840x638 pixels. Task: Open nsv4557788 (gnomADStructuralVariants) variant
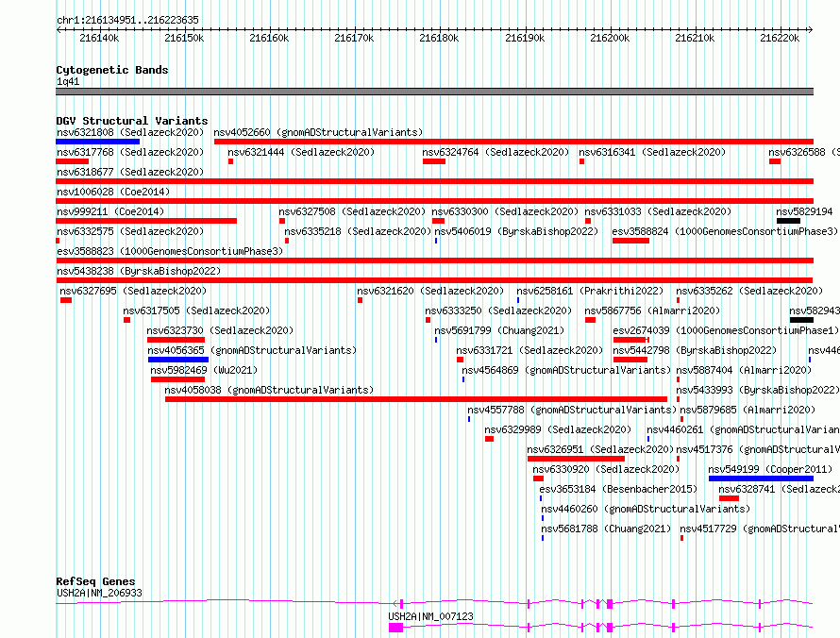572,410
